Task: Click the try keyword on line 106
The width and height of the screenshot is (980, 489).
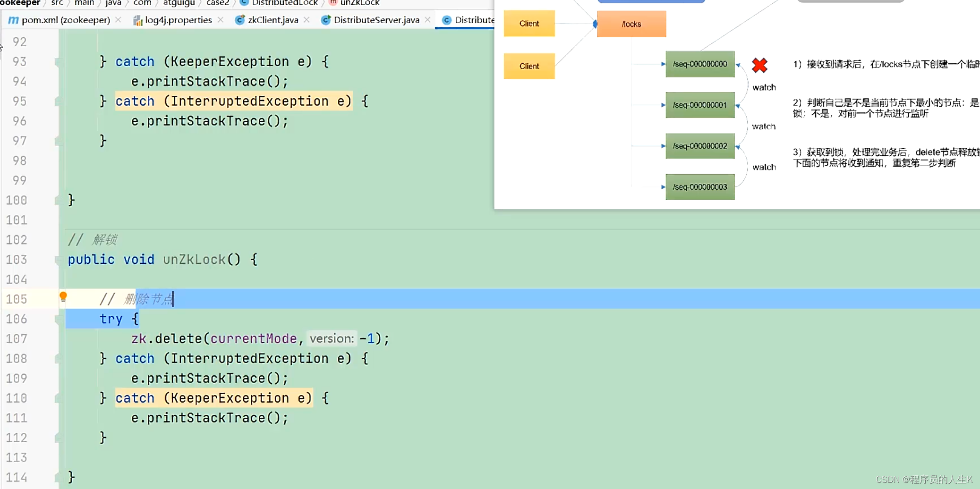Action: pyautogui.click(x=111, y=319)
